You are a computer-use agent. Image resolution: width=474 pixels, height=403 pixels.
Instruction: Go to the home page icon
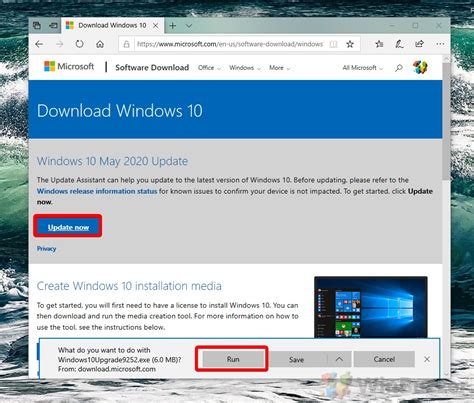100,44
